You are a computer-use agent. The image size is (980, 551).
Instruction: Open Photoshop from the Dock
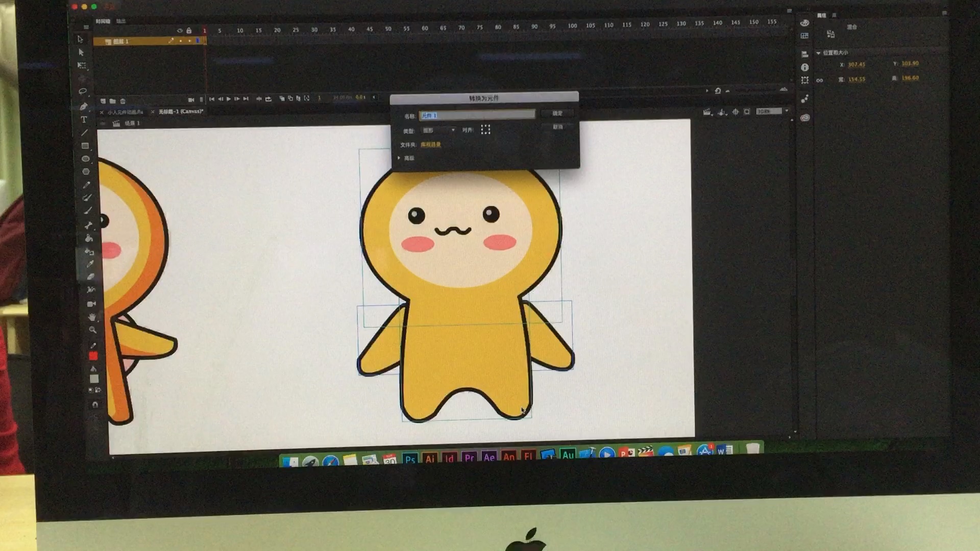(410, 459)
